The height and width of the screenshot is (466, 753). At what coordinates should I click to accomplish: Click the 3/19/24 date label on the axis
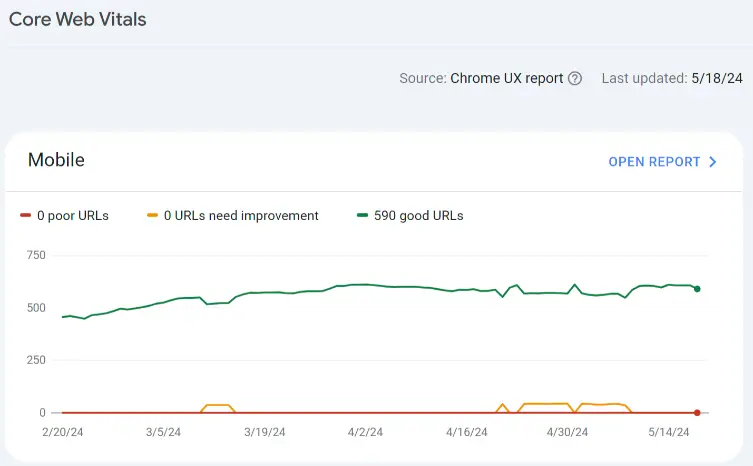pyautogui.click(x=264, y=432)
